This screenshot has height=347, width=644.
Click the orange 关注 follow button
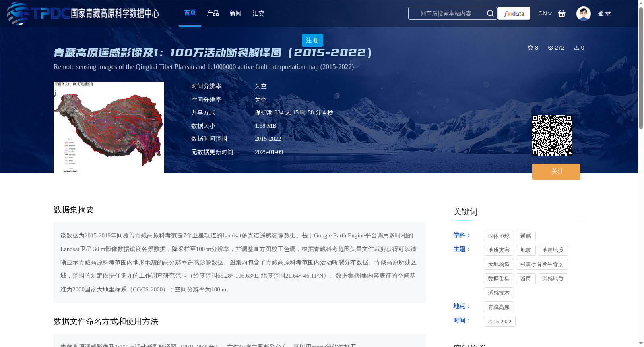(556, 172)
